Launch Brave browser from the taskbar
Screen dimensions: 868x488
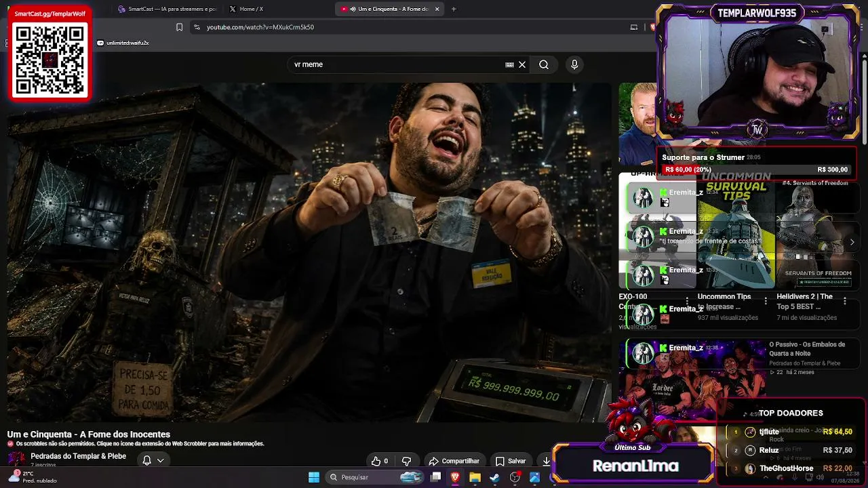point(455,477)
